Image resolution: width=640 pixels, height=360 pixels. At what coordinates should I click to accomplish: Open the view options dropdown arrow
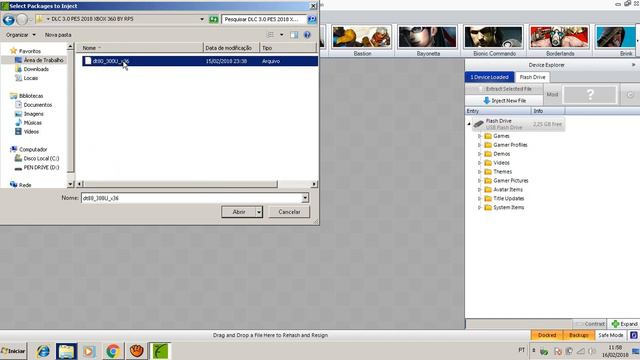[x=282, y=35]
